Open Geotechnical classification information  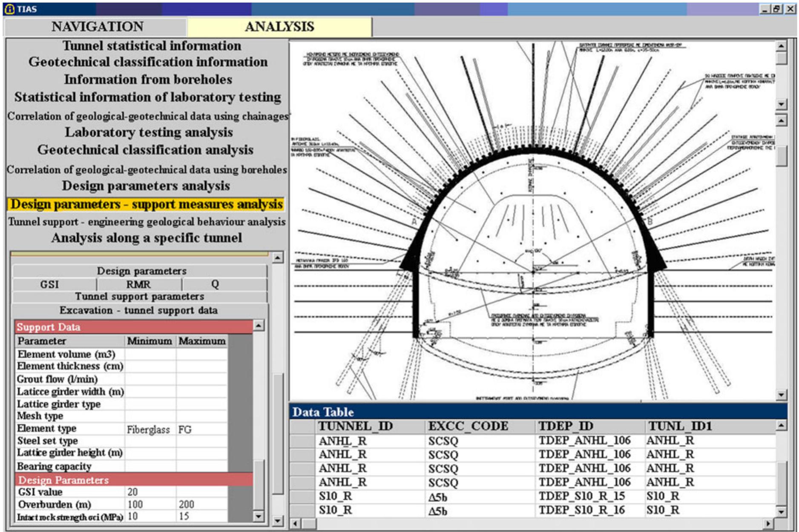(148, 62)
